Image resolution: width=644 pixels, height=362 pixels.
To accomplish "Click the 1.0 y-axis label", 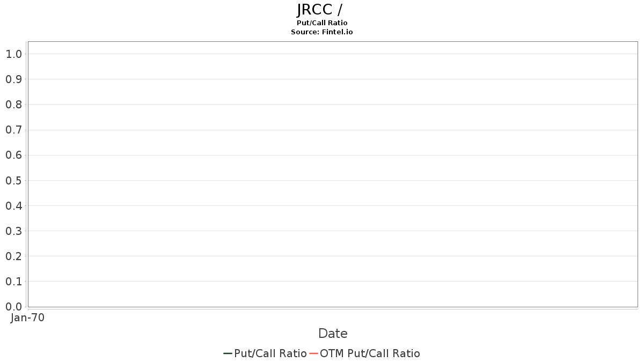I will (13, 54).
